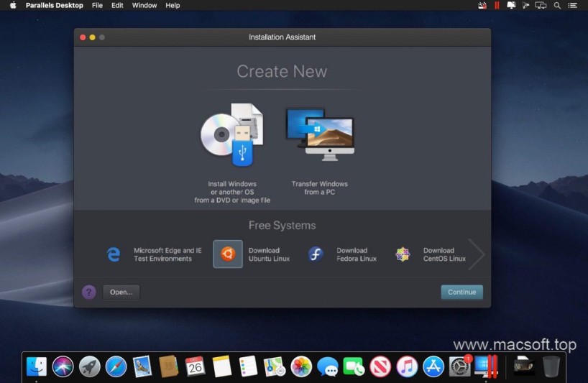Open the Parallels Desktop application menu
Image resolution: width=588 pixels, height=383 pixels.
(x=54, y=5)
